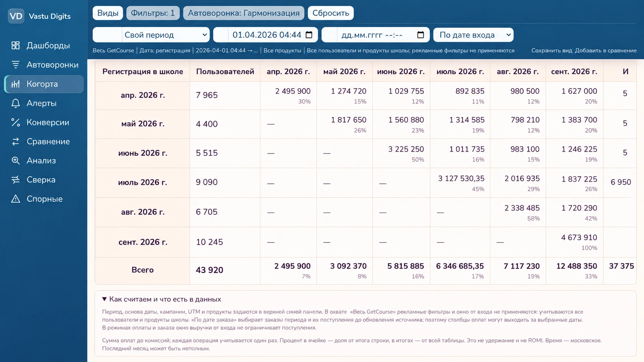Collapse the Как считаем и что есть в данных section
Image resolution: width=644 pixels, height=362 pixels.
[x=161, y=299]
